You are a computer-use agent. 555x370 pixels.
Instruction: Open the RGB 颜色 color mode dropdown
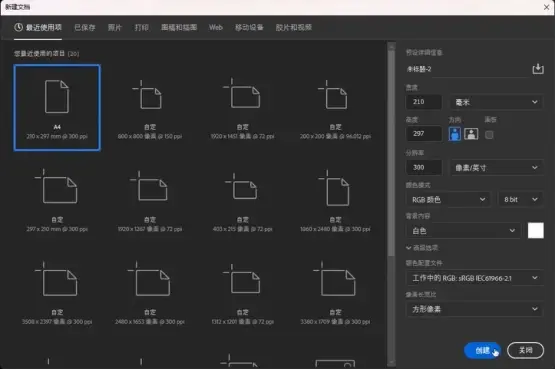pos(448,200)
